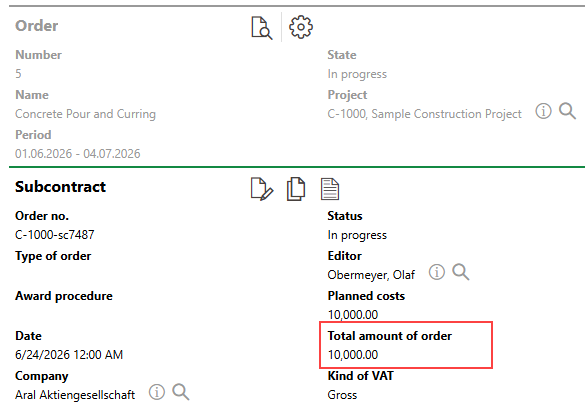Screen dimensions: 585x410
Task: Select the Planned costs value 10,000.00
Action: click(353, 314)
